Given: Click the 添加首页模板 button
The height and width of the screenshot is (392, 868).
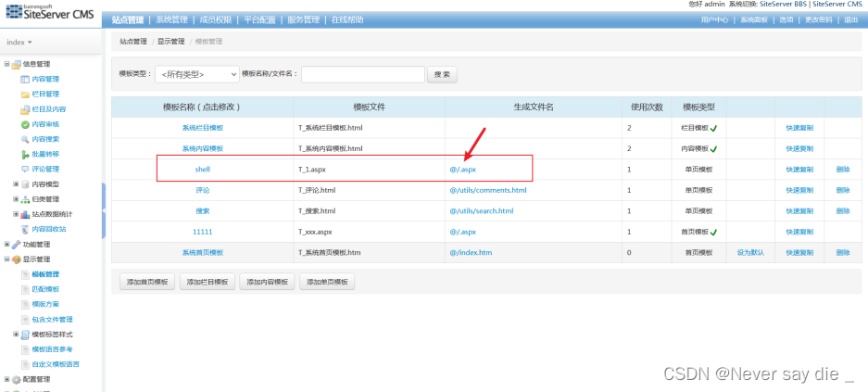Looking at the screenshot, I should pos(147,282).
